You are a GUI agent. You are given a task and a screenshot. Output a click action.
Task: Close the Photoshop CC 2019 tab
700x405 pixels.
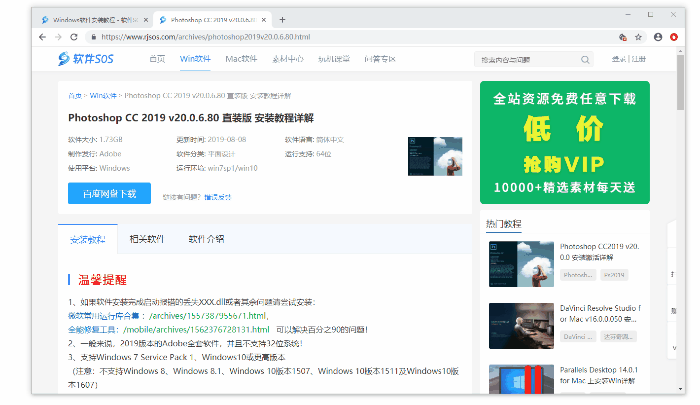264,20
